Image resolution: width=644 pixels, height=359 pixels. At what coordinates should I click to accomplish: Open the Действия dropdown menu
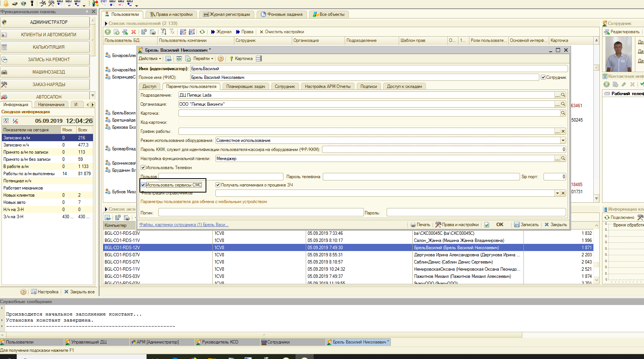150,59
